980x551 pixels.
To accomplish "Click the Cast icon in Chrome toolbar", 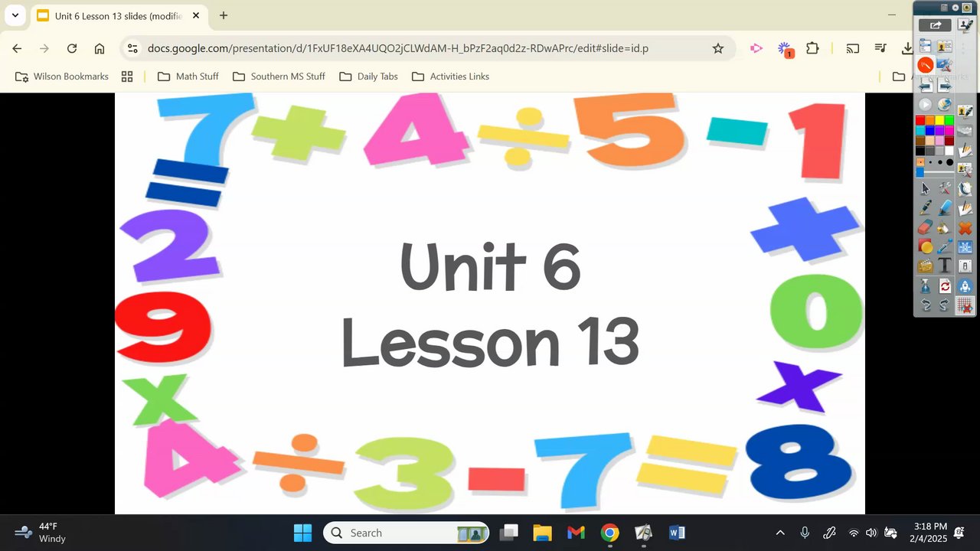I will point(852,48).
